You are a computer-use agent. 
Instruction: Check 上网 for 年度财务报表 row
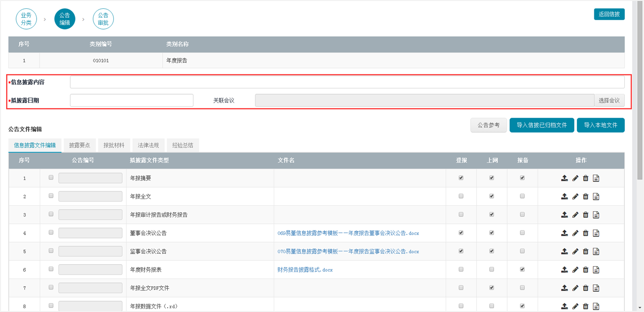pos(492,269)
